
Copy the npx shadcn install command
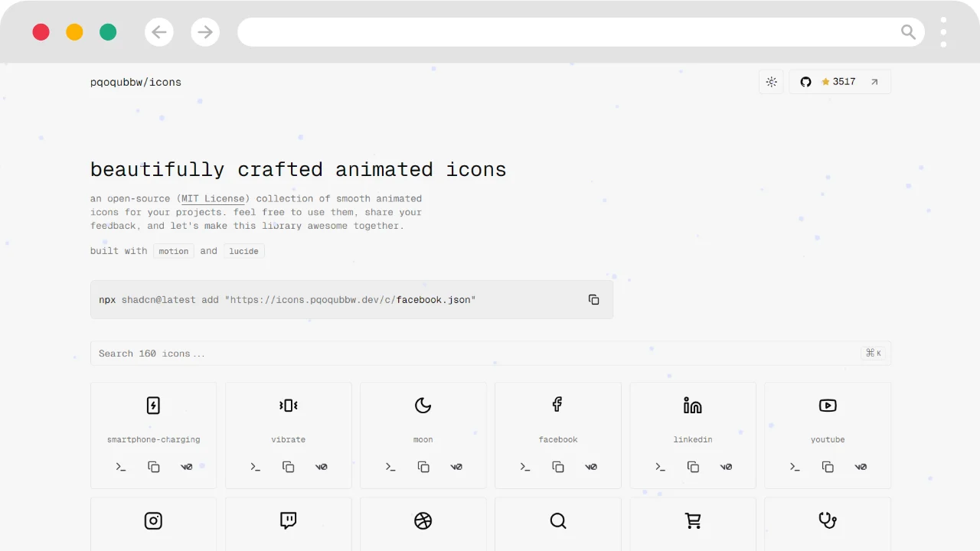[593, 299]
